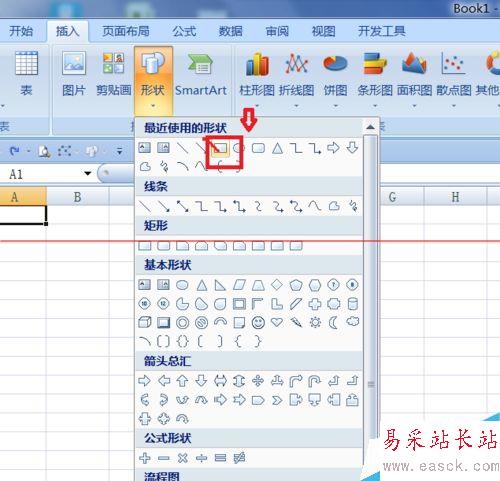This screenshot has height=481, width=500.
Task: Open the 面积图 area chart dropdown
Action: pos(414,80)
